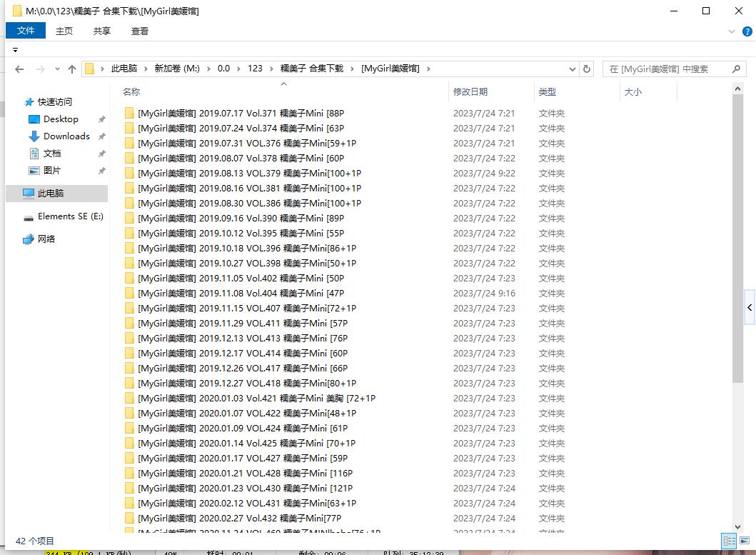
Task: Click the pin icon beside 图片
Action: pyautogui.click(x=102, y=171)
